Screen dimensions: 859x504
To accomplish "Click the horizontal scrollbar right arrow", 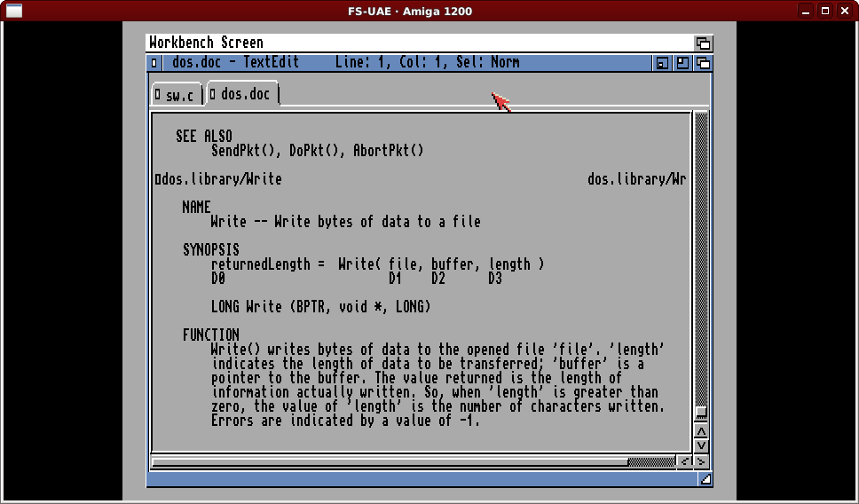I will (701, 461).
